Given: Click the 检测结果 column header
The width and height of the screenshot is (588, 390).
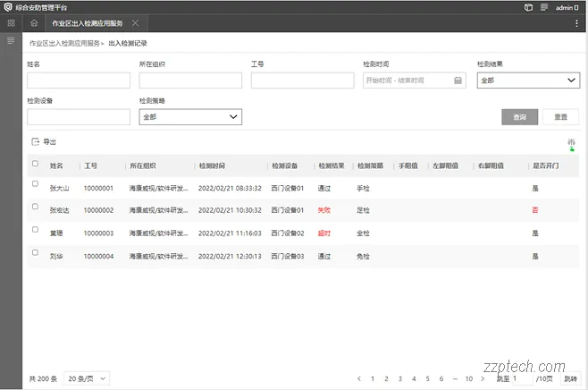Looking at the screenshot, I should [332, 165].
